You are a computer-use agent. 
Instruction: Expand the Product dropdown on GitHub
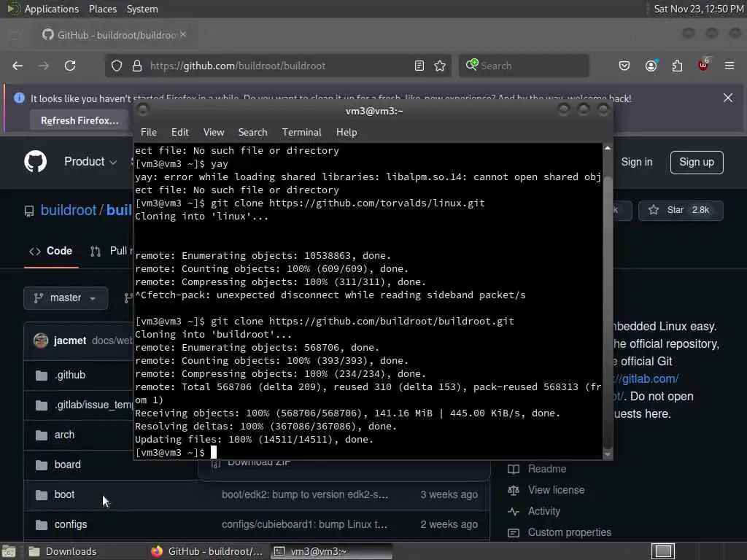click(x=90, y=161)
